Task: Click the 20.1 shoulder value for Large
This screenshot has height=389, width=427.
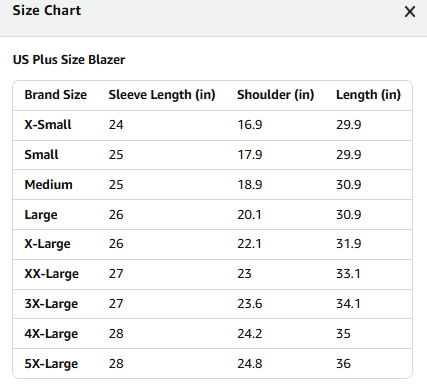Action: (249, 215)
